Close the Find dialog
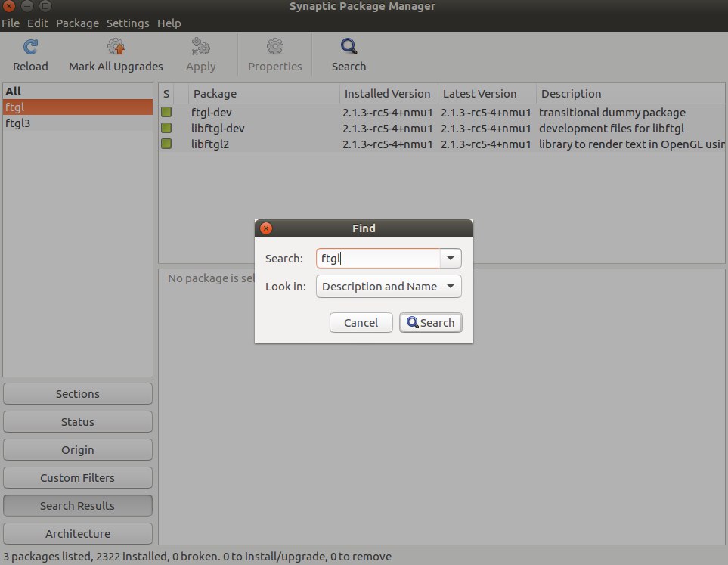 (266, 228)
